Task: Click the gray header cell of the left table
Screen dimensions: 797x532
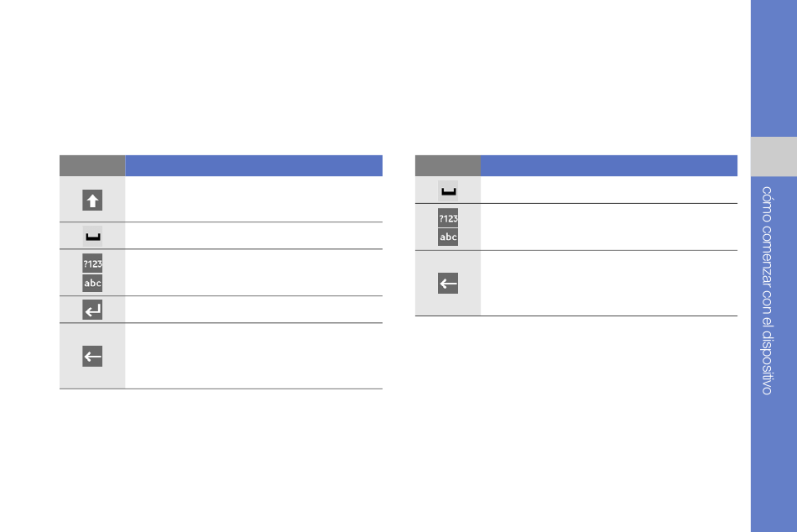Action: pyautogui.click(x=92, y=166)
